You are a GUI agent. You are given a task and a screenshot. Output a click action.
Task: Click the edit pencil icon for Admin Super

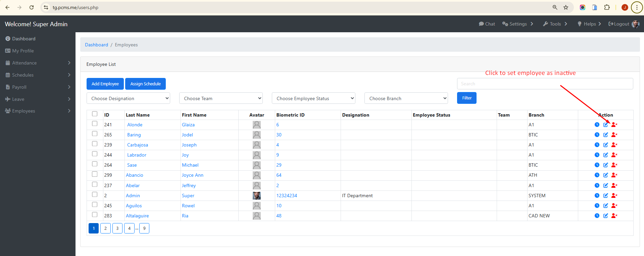coord(605,196)
